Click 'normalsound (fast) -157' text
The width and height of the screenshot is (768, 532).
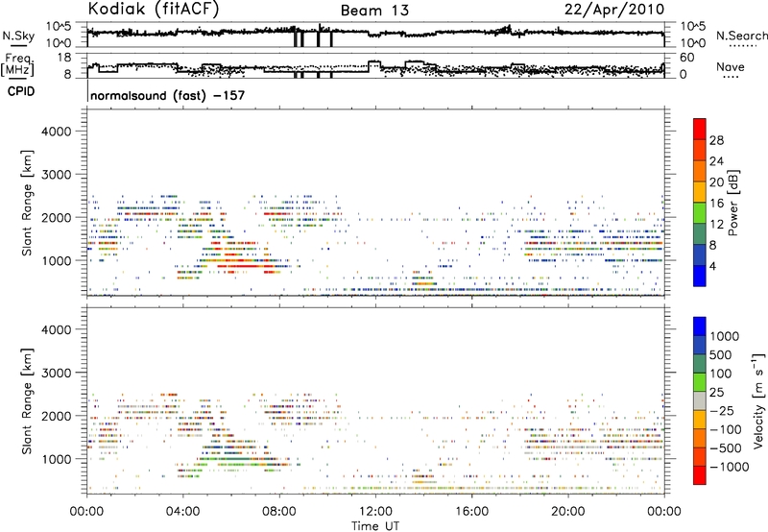(167, 95)
